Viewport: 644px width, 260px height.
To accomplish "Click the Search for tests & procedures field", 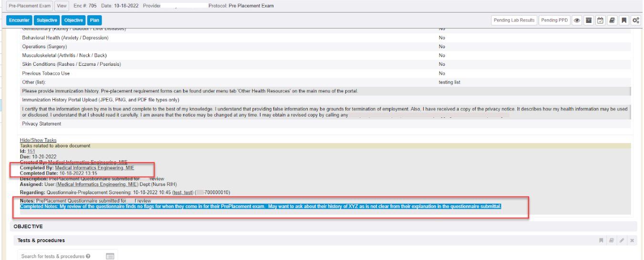I will [52, 256].
